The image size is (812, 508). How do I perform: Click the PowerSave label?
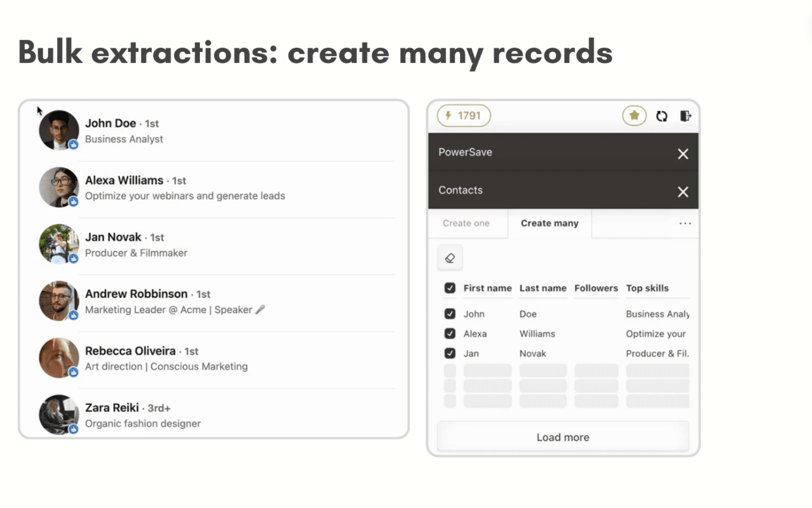(x=465, y=152)
